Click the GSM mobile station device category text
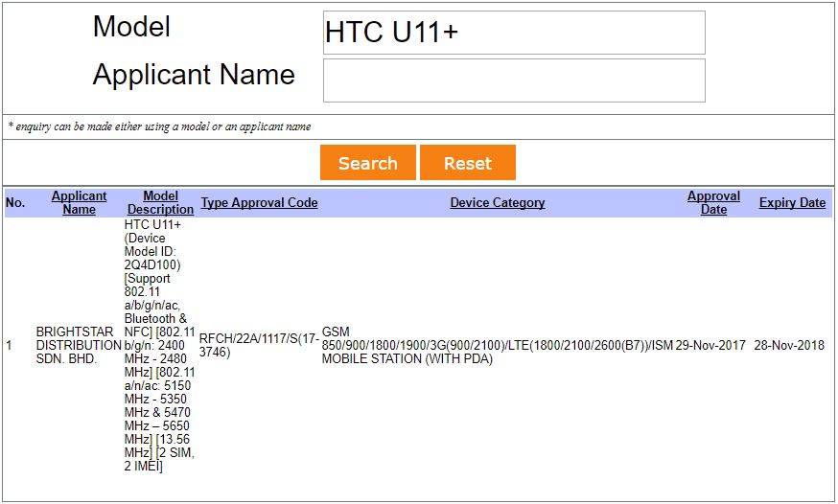The image size is (838, 504). click(x=497, y=345)
